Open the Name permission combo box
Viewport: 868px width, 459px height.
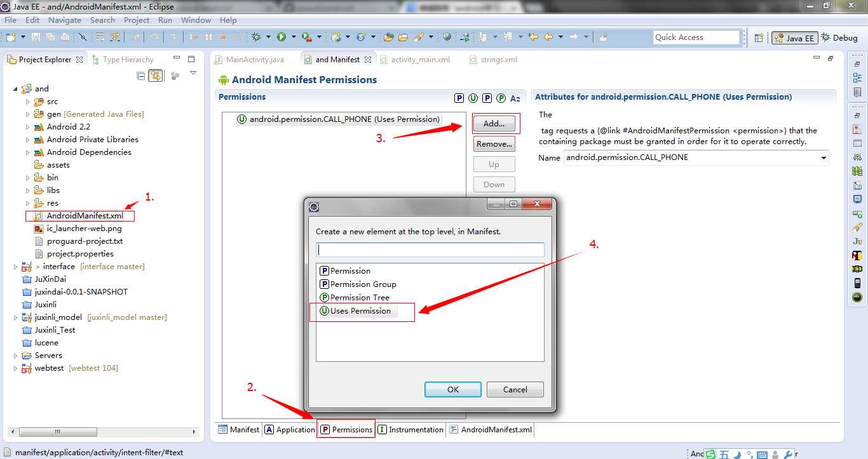point(696,157)
